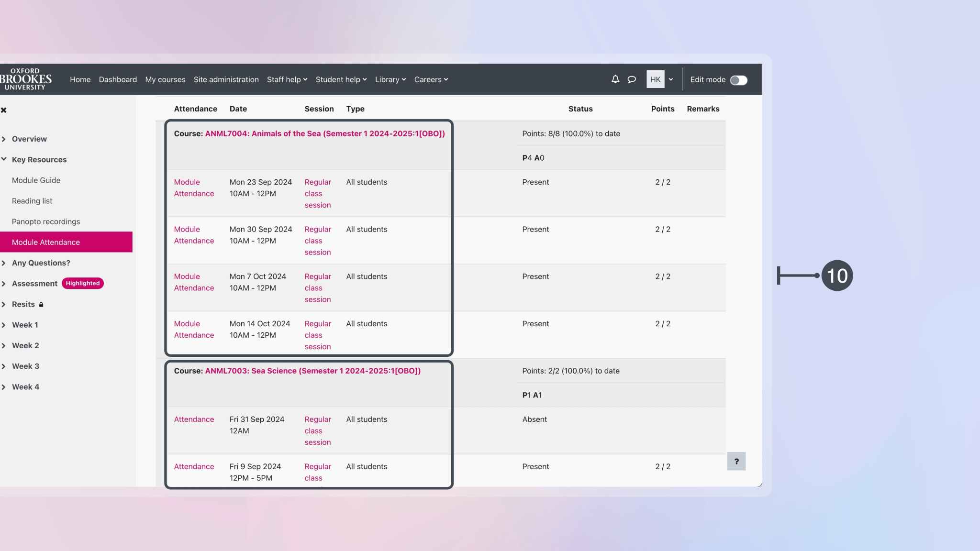Click the lock icon beside Resits

[41, 304]
